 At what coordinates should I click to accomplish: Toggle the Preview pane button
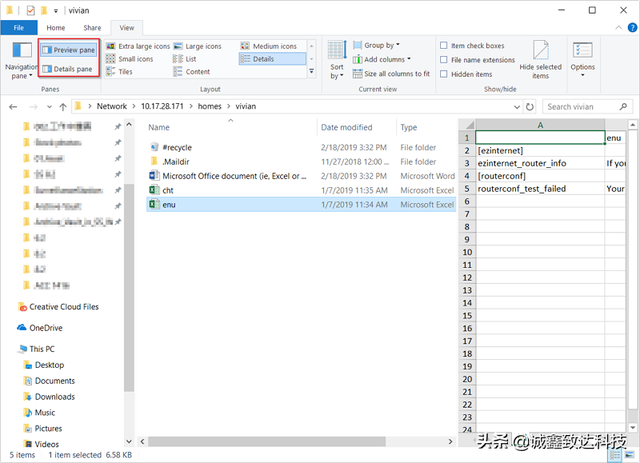[x=69, y=50]
